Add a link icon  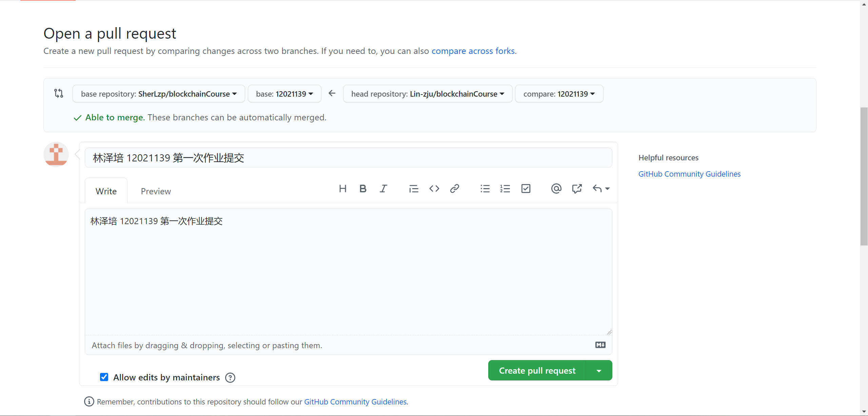point(454,189)
